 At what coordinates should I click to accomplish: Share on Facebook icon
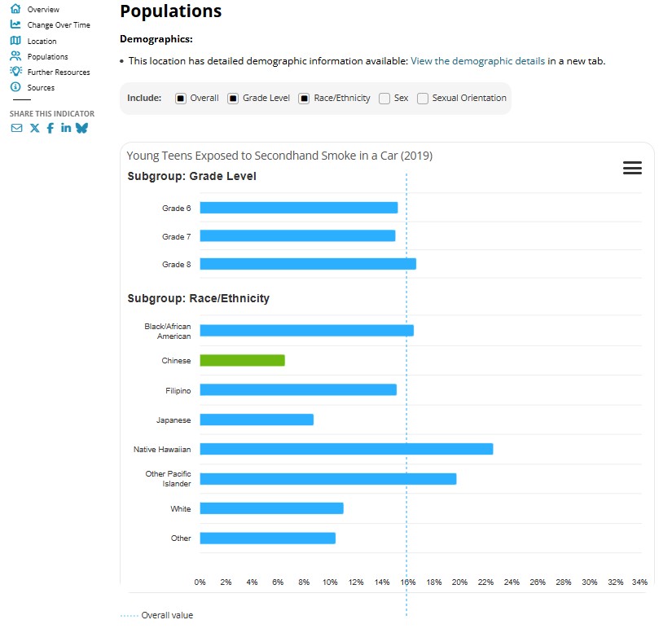[x=50, y=128]
